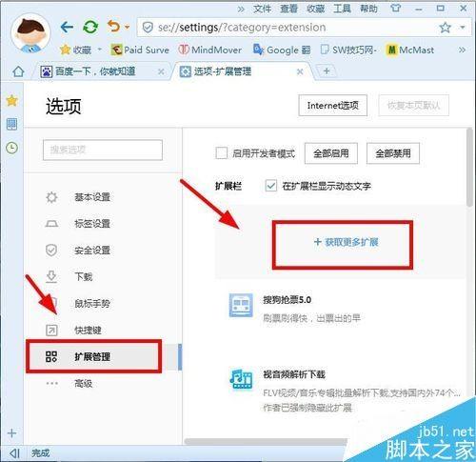Screen dimensions: 476x462
Task: Switch to the Baidu tab
Action: point(95,71)
